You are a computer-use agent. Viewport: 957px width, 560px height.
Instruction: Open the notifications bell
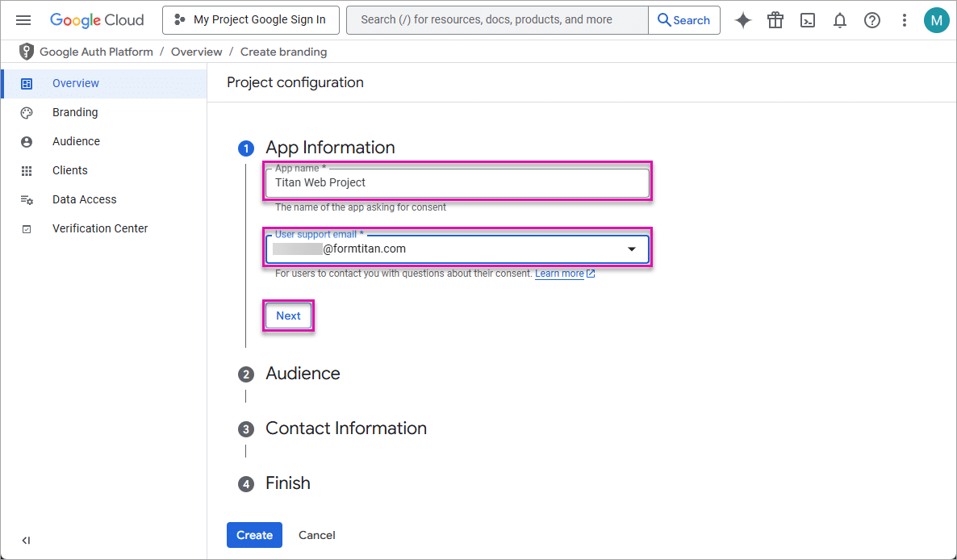click(x=840, y=20)
